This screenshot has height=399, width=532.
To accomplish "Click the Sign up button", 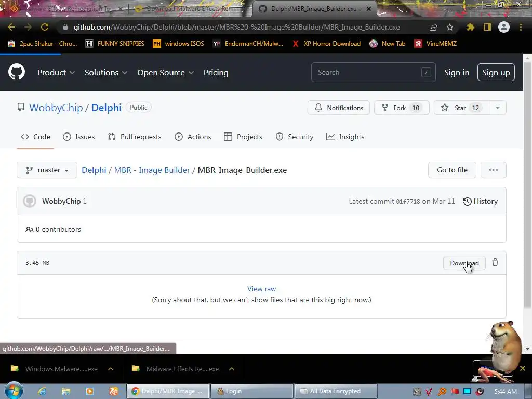I will tap(496, 72).
